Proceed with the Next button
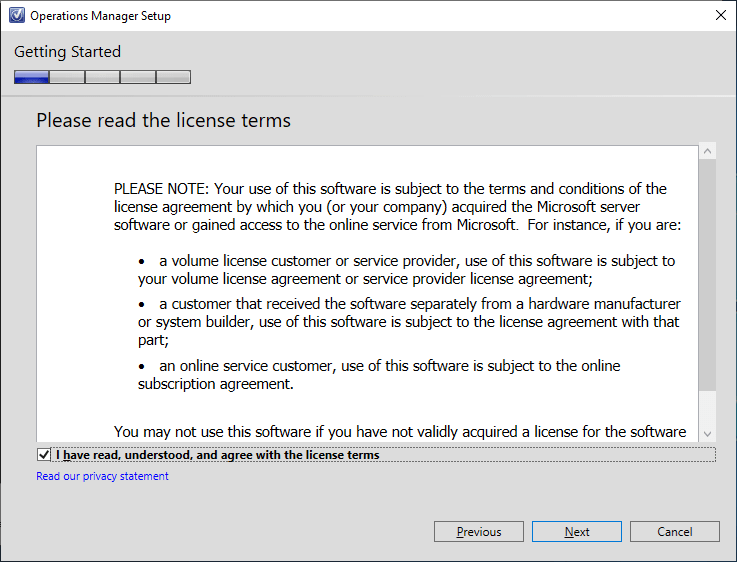The width and height of the screenshot is (737, 562). (577, 532)
